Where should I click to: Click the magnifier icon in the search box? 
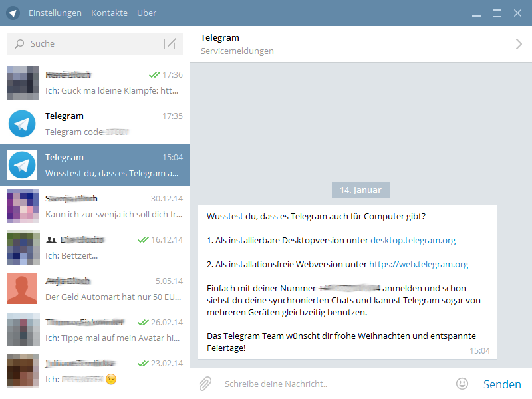click(19, 44)
